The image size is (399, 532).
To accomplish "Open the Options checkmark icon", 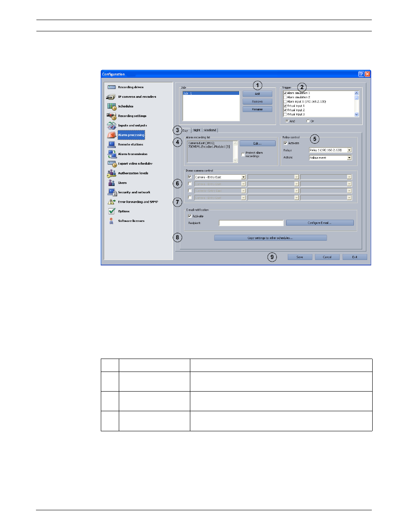I will coord(111,211).
